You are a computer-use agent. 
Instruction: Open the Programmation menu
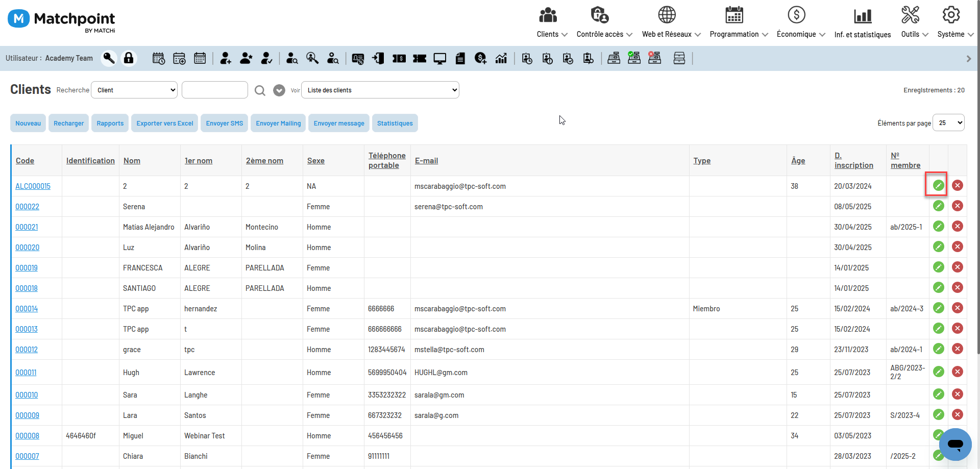tap(739, 22)
